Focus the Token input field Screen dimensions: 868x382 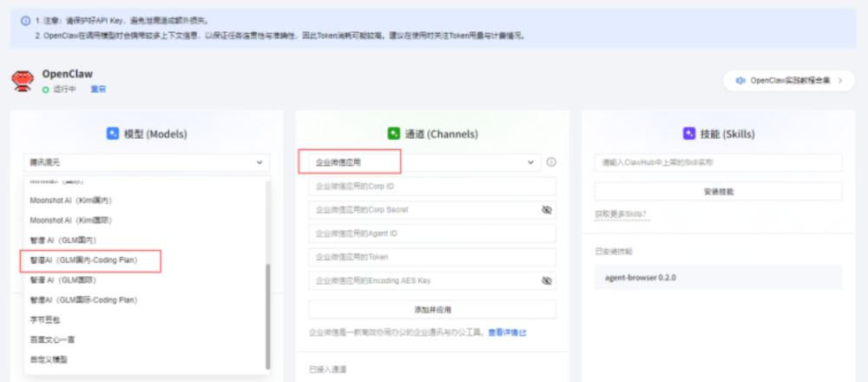pos(432,257)
